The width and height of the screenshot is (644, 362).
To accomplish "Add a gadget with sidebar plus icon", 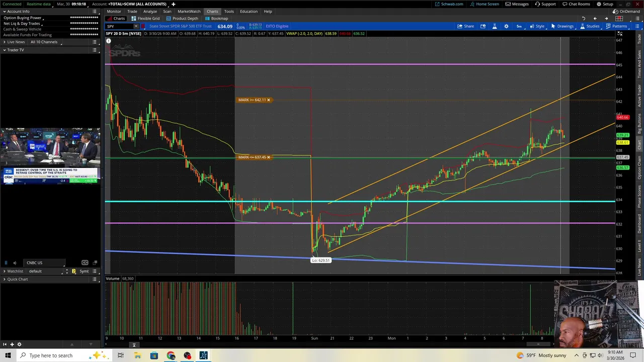I will click(x=12, y=344).
